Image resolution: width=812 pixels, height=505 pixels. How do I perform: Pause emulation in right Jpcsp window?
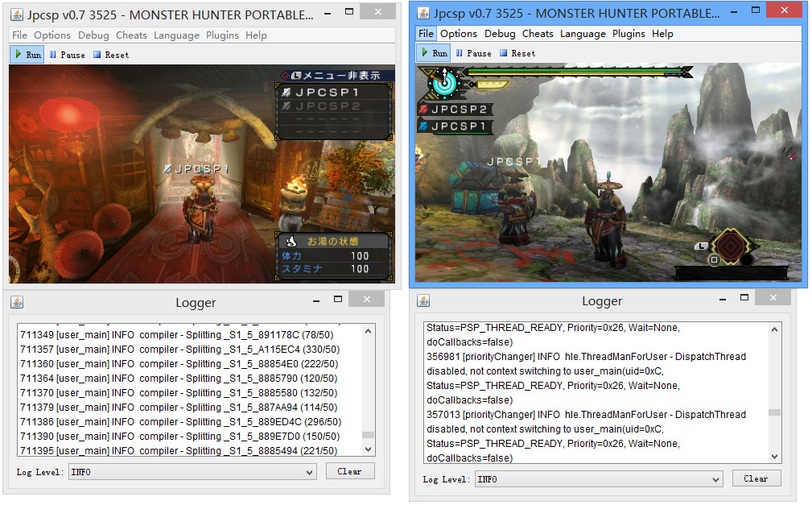[473, 53]
